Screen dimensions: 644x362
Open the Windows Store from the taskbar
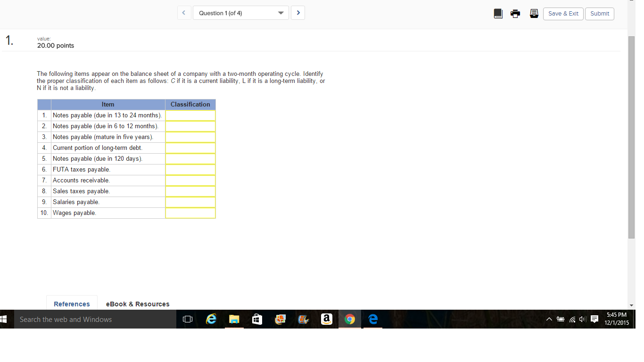tap(257, 319)
